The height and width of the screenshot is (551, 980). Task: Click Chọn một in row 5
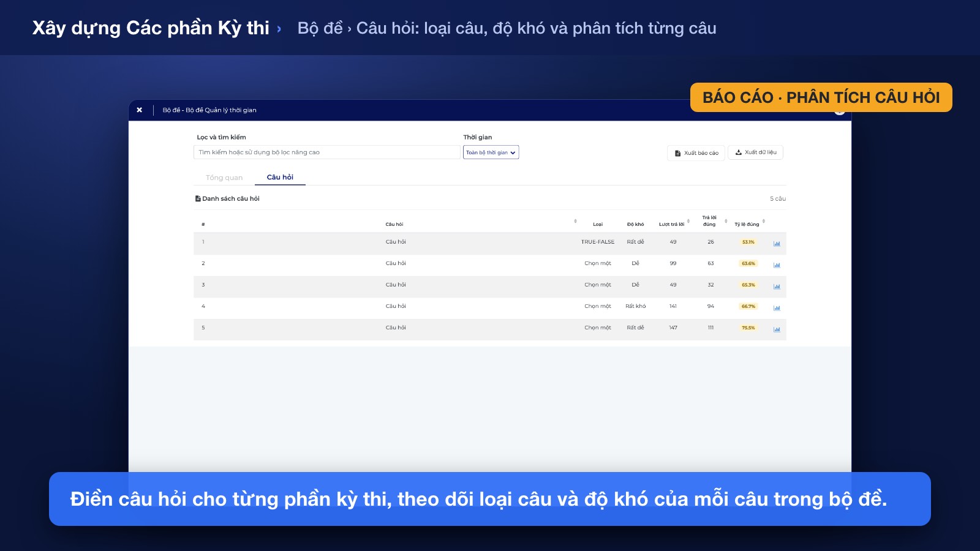pos(598,328)
